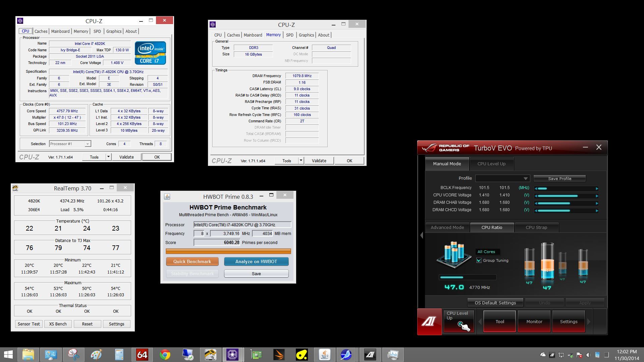Switch to RealTemp taskbar icon
This screenshot has width=644, height=362.
point(210,355)
